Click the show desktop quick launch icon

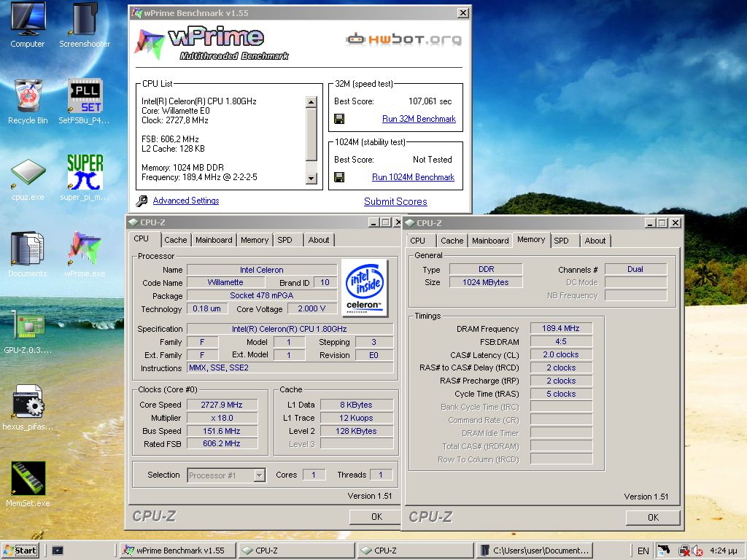point(58,551)
